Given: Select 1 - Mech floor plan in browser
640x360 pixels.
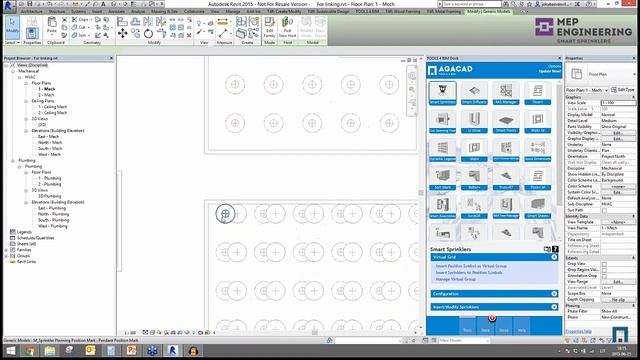Looking at the screenshot, I should (x=47, y=89).
